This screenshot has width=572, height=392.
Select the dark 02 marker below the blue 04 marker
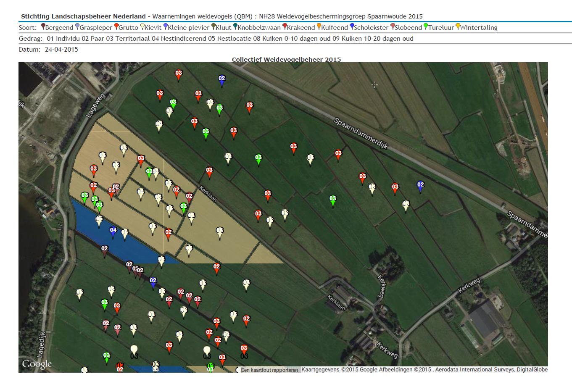[104, 251]
